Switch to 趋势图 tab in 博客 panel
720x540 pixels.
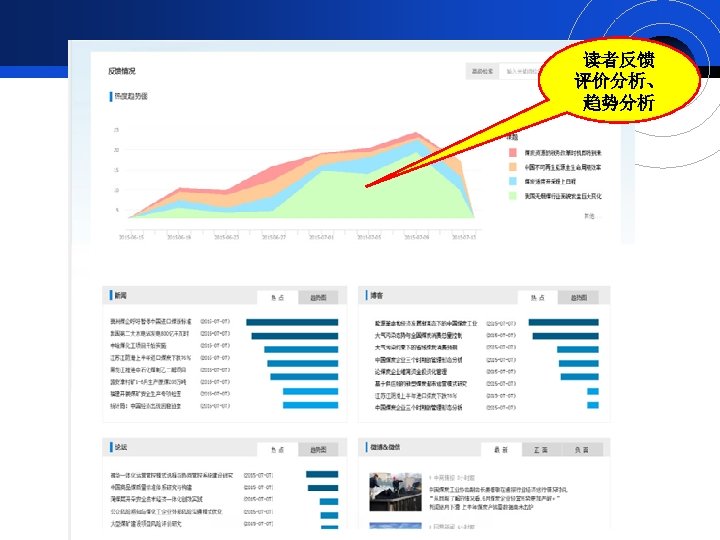pos(579,298)
